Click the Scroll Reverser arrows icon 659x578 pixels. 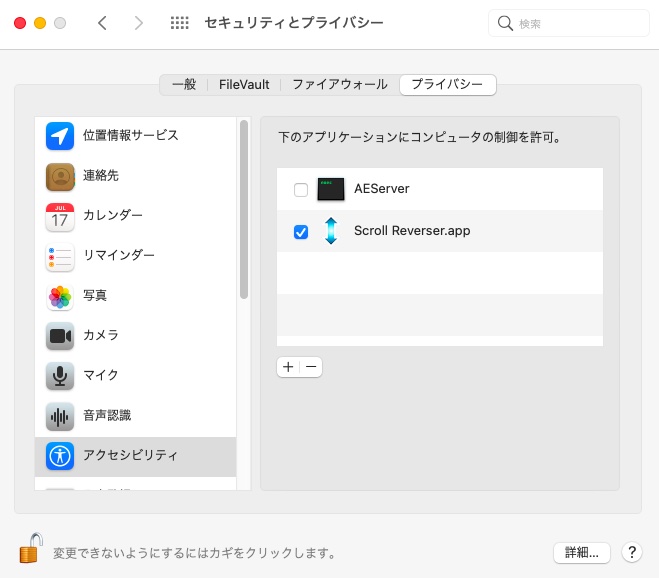coord(331,231)
